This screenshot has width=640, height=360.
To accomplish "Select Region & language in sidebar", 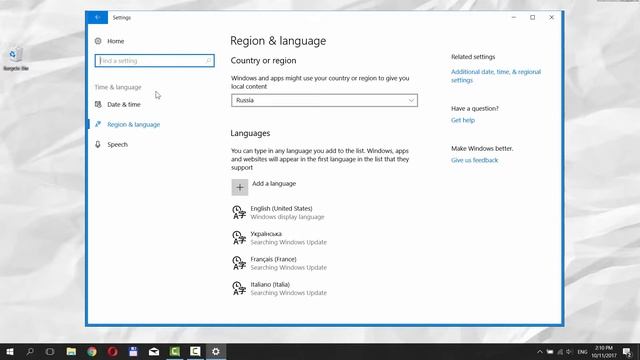I will (133, 124).
